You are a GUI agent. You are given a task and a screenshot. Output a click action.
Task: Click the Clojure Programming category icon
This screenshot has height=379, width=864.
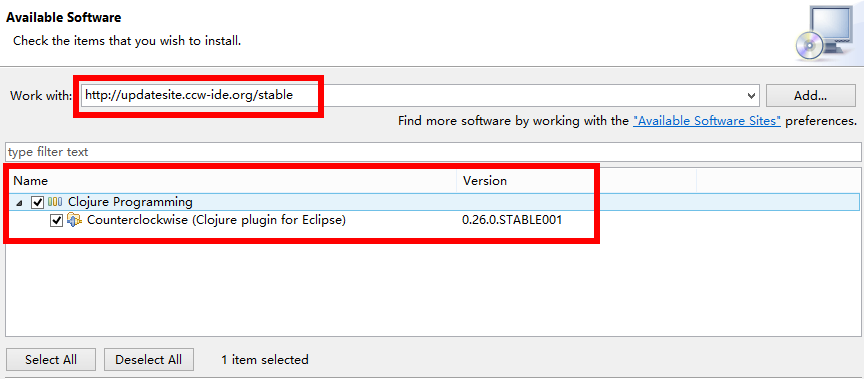(55, 202)
